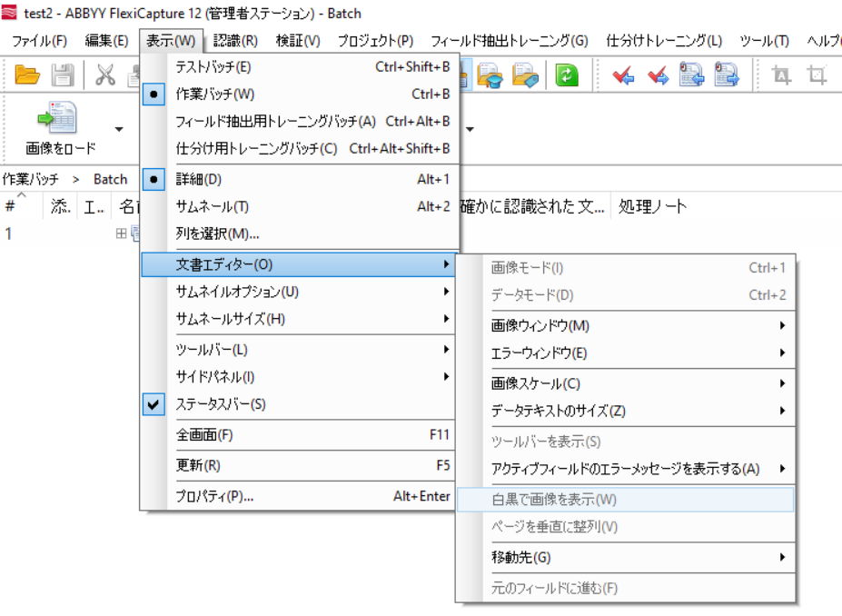Click the 処理ノート column header
Image resolution: width=842 pixels, height=616 pixels.
point(652,205)
